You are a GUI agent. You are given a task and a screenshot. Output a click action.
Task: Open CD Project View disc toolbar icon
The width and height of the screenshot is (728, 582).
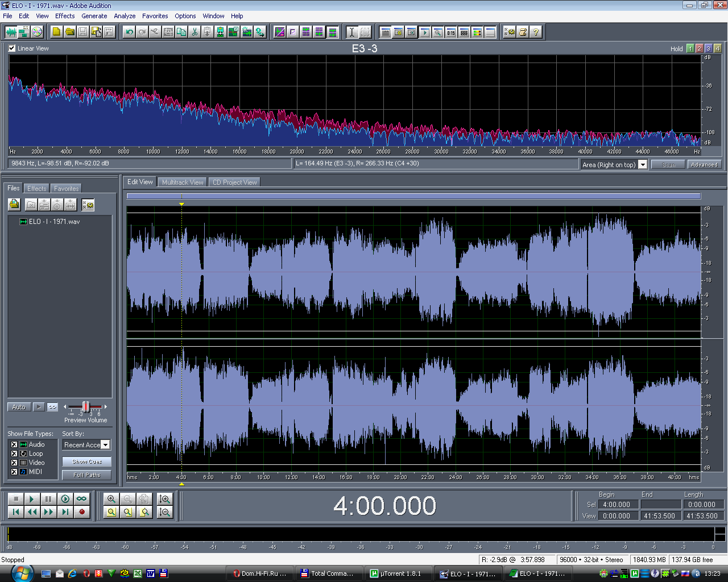37,32
